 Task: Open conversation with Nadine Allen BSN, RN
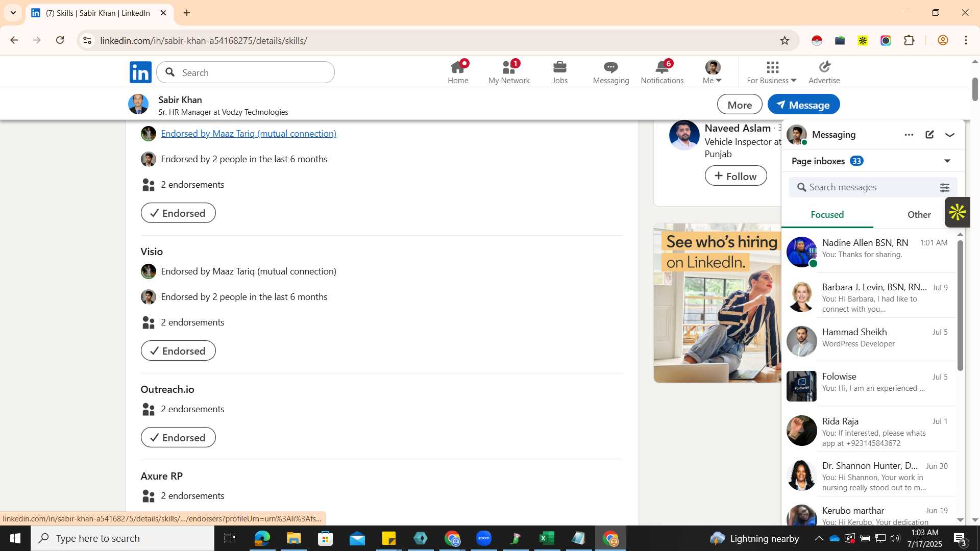point(869,251)
